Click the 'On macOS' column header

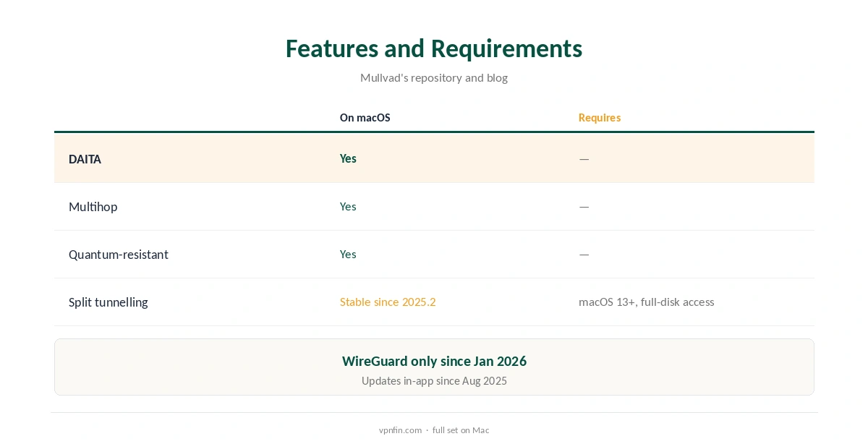coord(365,118)
